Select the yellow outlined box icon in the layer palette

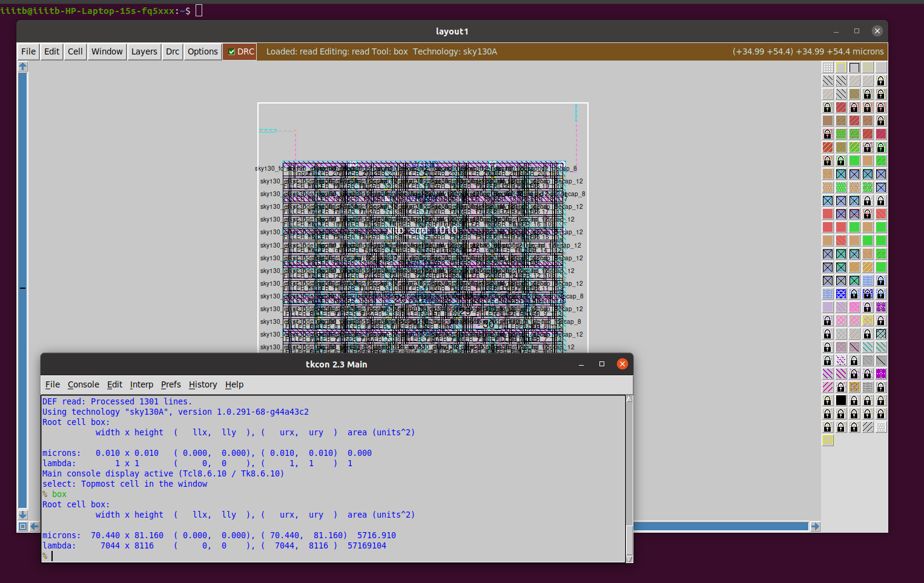click(841, 67)
